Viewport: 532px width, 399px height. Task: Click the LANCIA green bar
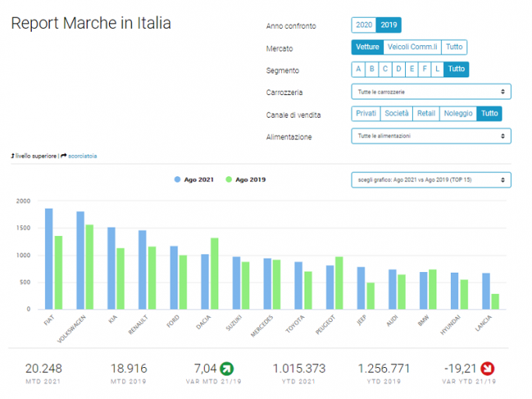click(495, 302)
